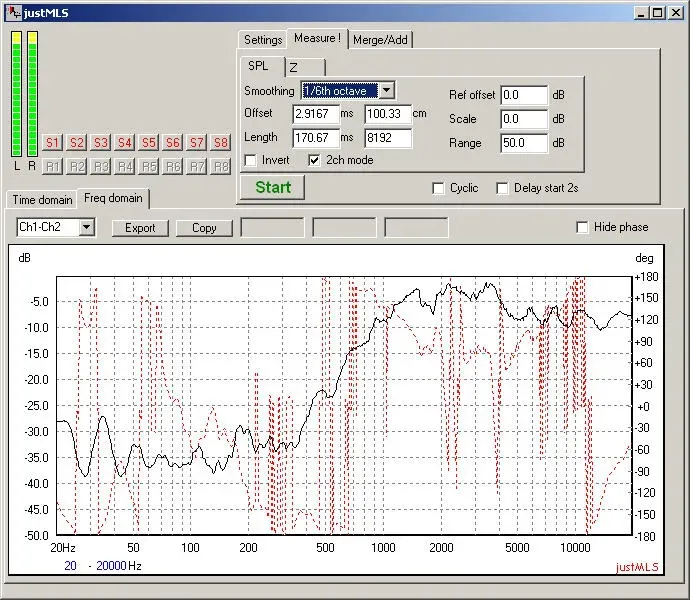Click the Length samples field 8192
This screenshot has height=600, width=690.
pos(388,138)
